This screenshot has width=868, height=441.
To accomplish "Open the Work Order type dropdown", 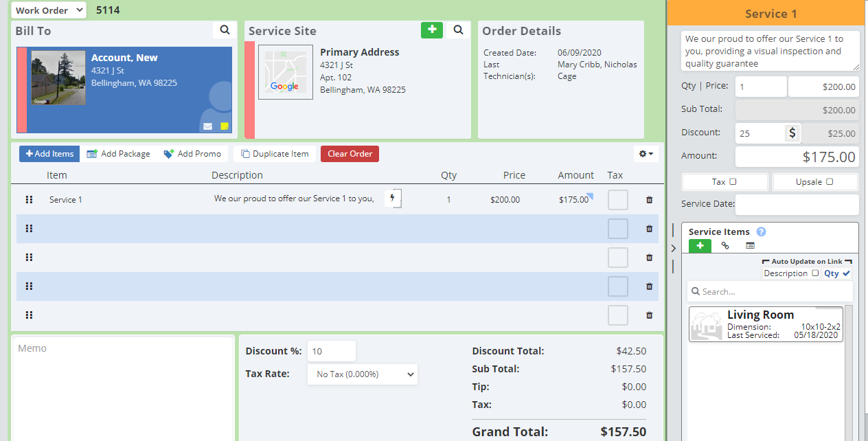I will pos(49,10).
